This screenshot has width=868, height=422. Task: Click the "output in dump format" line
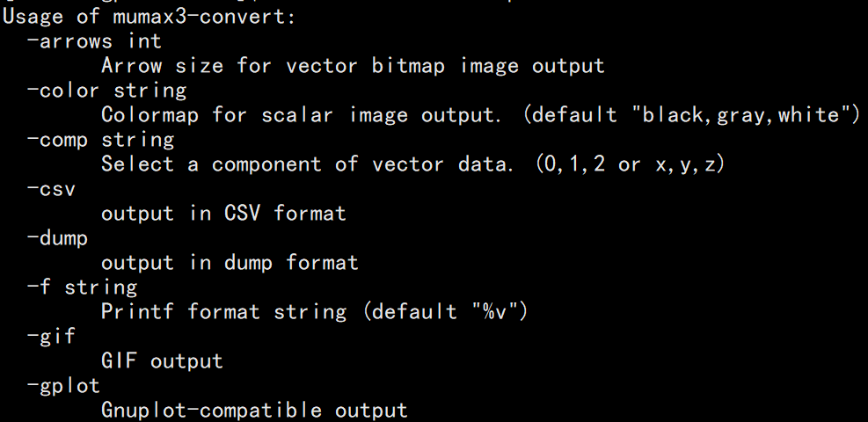[x=230, y=263]
